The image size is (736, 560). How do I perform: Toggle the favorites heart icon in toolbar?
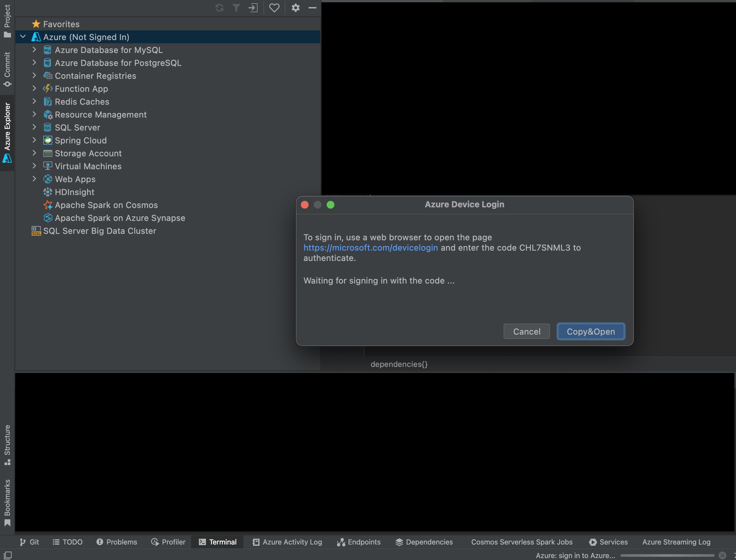pos(274,8)
